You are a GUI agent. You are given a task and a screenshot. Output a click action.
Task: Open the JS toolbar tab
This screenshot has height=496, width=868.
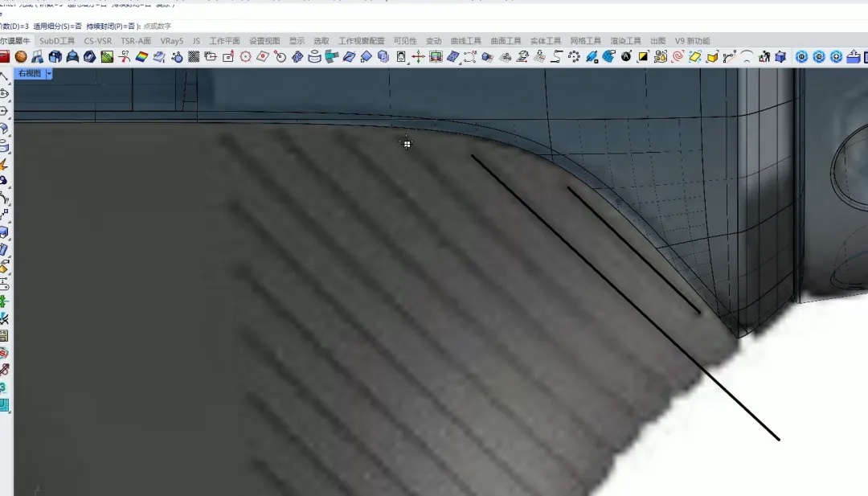(x=196, y=41)
